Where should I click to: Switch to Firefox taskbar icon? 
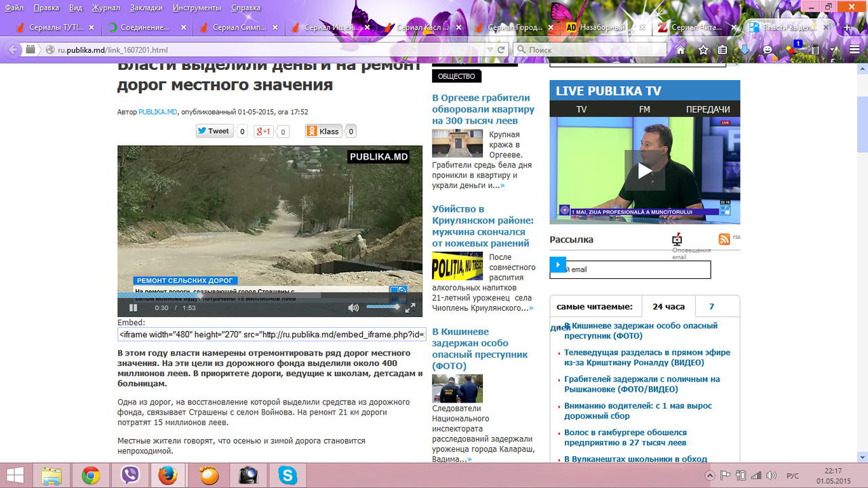(x=167, y=475)
